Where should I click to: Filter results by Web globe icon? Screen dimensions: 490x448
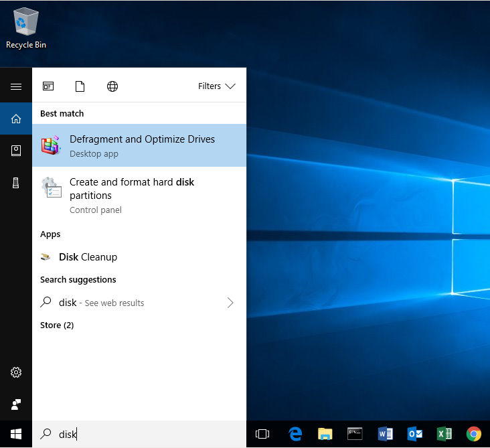click(112, 86)
